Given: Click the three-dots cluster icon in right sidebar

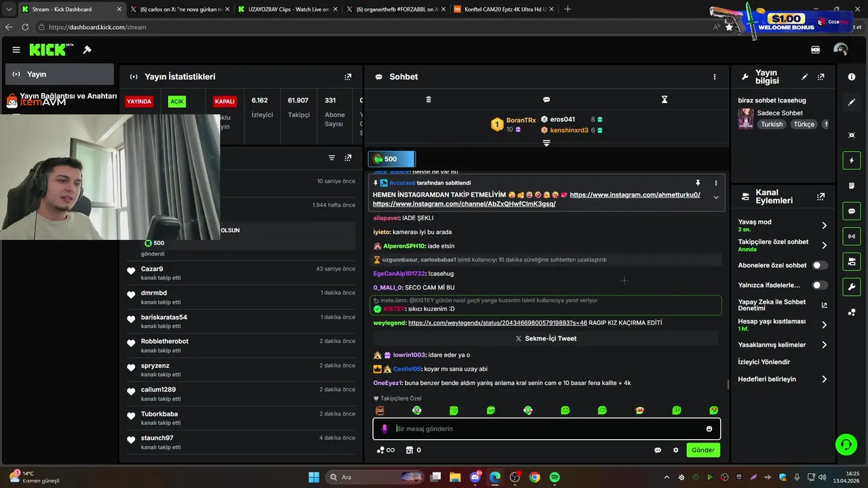Looking at the screenshot, I should [852, 312].
